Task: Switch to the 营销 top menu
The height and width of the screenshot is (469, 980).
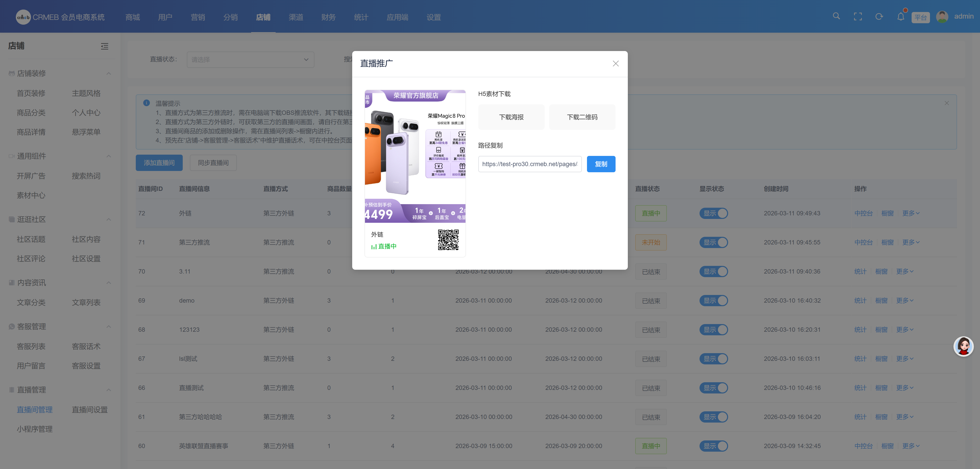Action: (x=198, y=17)
